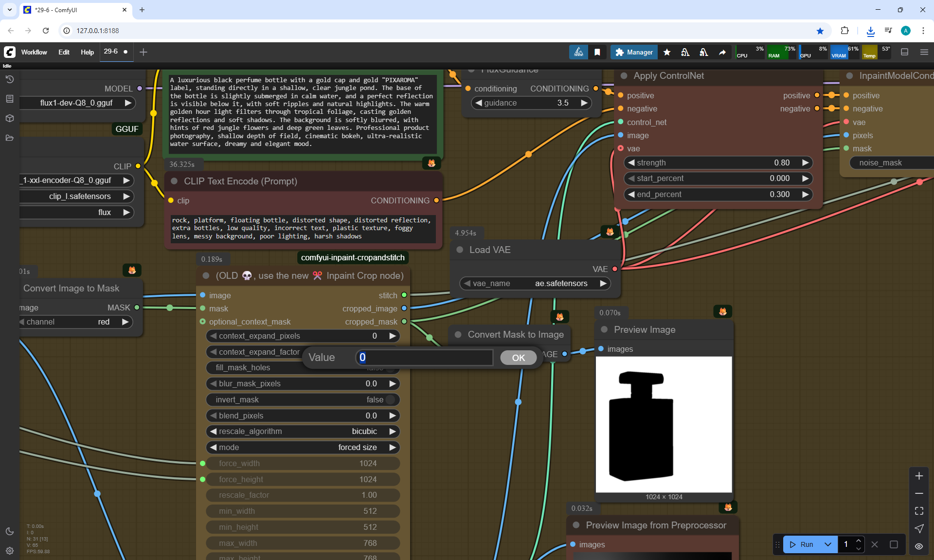Click the strength 0.80 slider in ControlNet
The width and height of the screenshot is (934, 560).
[718, 163]
